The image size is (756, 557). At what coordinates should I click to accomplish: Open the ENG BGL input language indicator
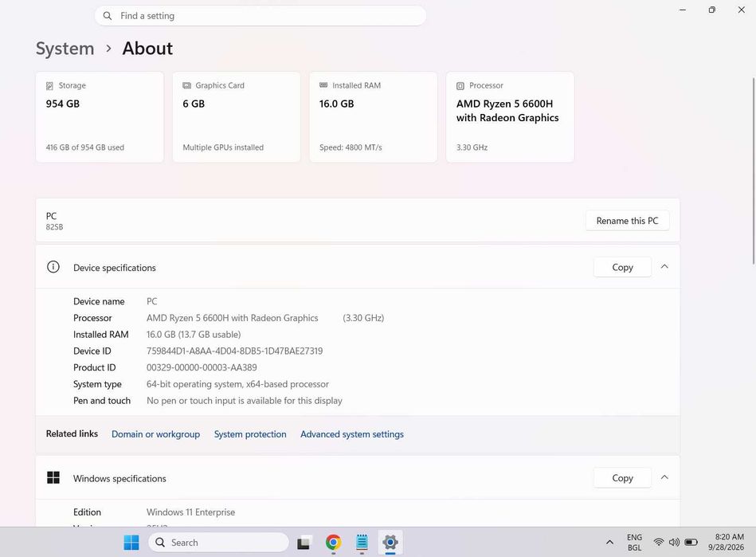(x=634, y=543)
